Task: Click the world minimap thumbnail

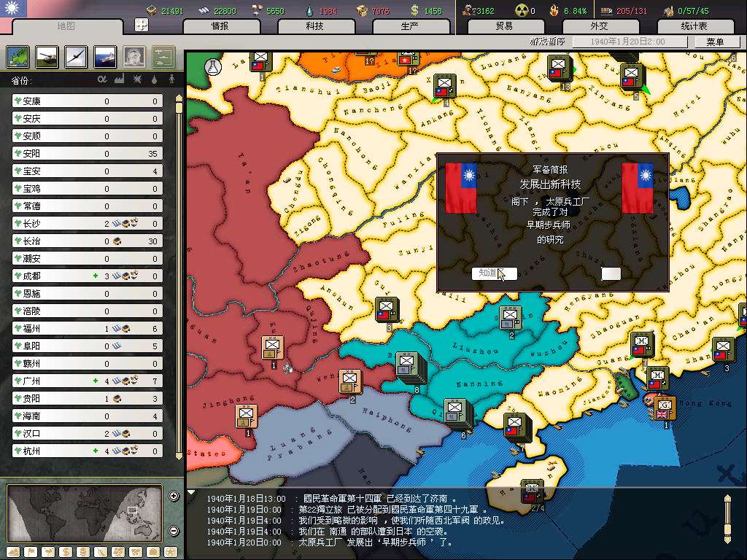Action: pyautogui.click(x=85, y=513)
